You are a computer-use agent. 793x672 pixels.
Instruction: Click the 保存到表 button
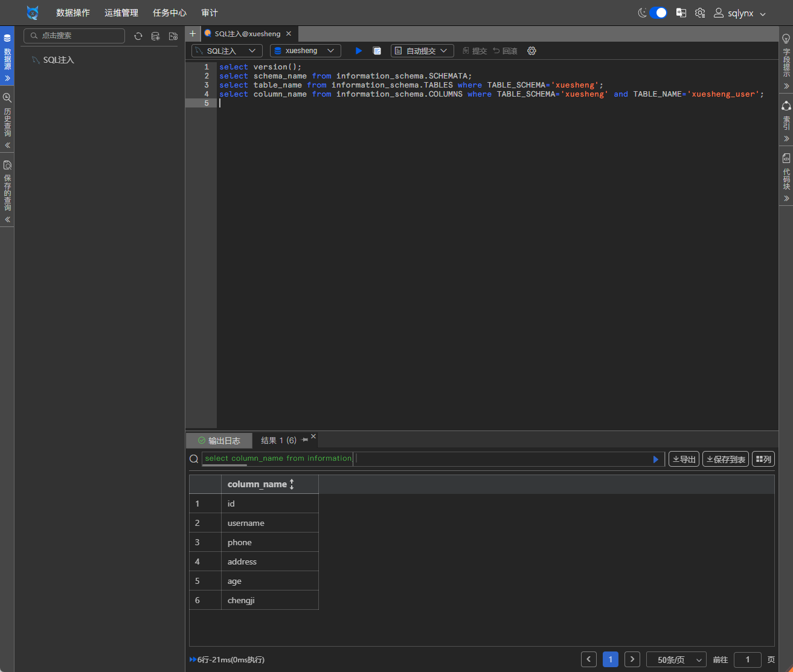(725, 459)
